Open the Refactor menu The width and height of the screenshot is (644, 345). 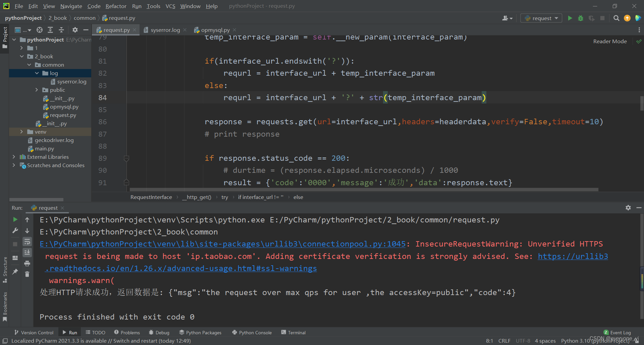116,6
